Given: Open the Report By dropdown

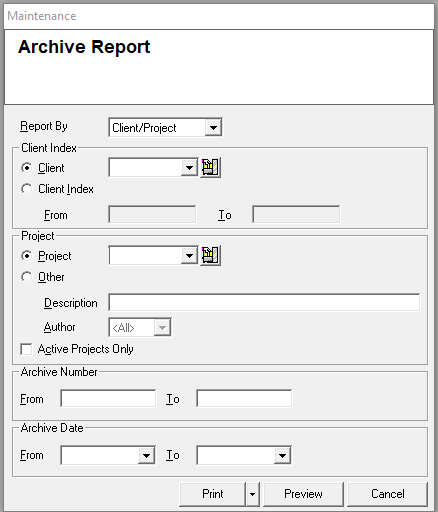Looking at the screenshot, I should click(213, 127).
